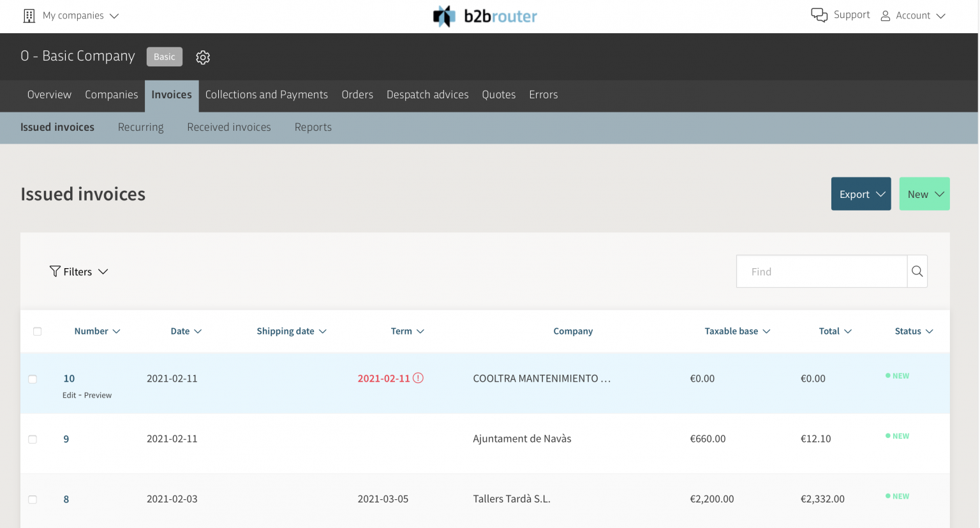This screenshot has height=528, width=980.
Task: Click the search magnifier icon
Action: click(917, 271)
